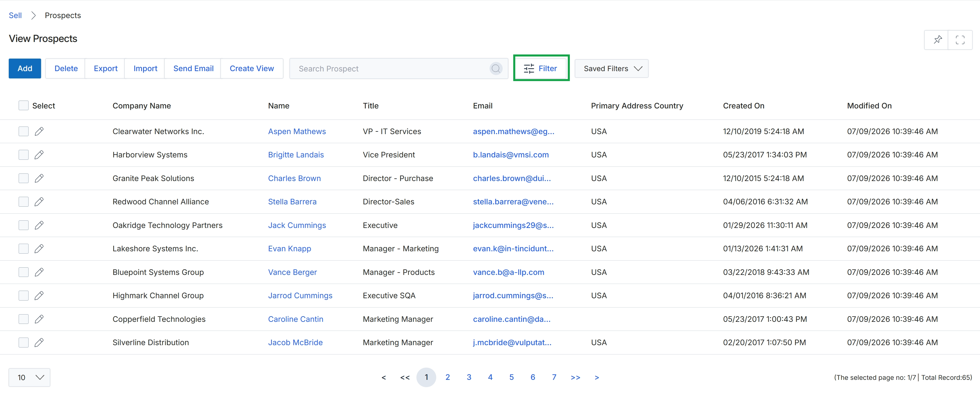Check the Redwood Channel Alliance row checkbox
980x402 pixels.
(24, 202)
